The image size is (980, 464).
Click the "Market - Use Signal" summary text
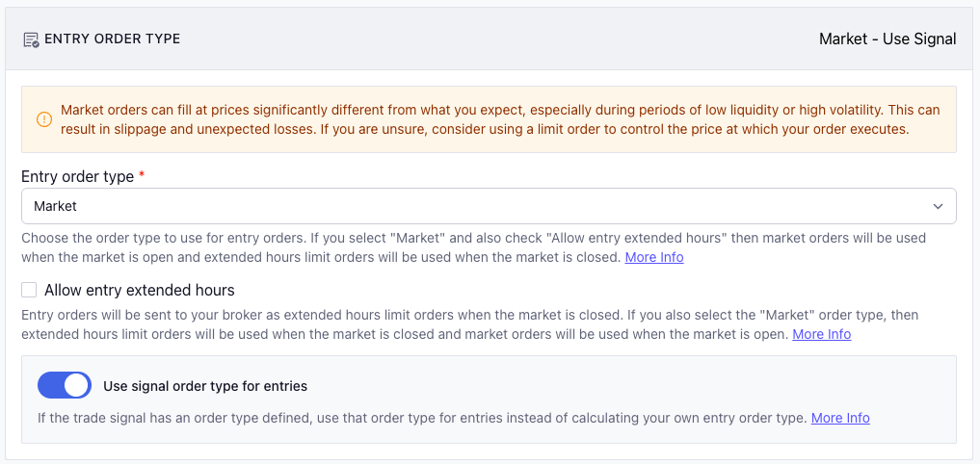887,39
